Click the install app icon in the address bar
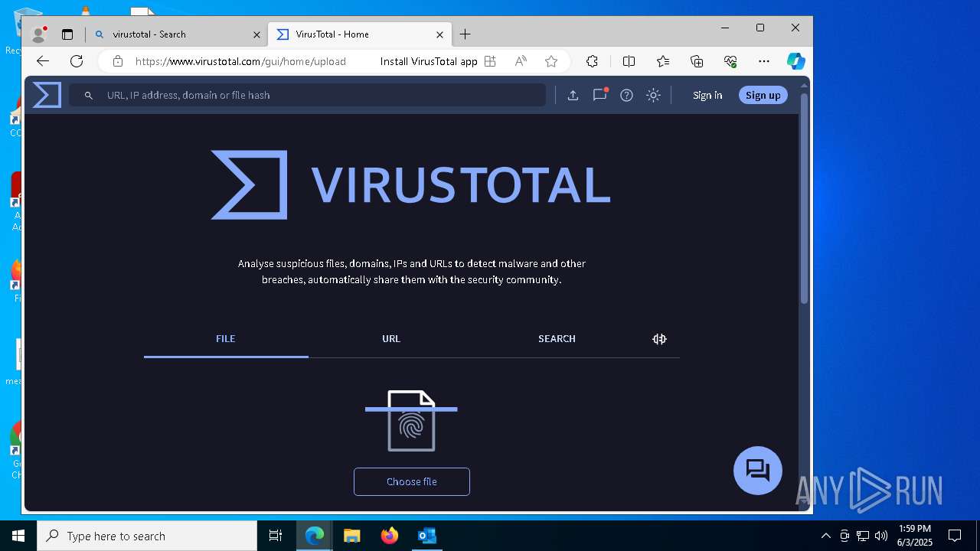Viewport: 980px width, 551px height. coord(490,61)
